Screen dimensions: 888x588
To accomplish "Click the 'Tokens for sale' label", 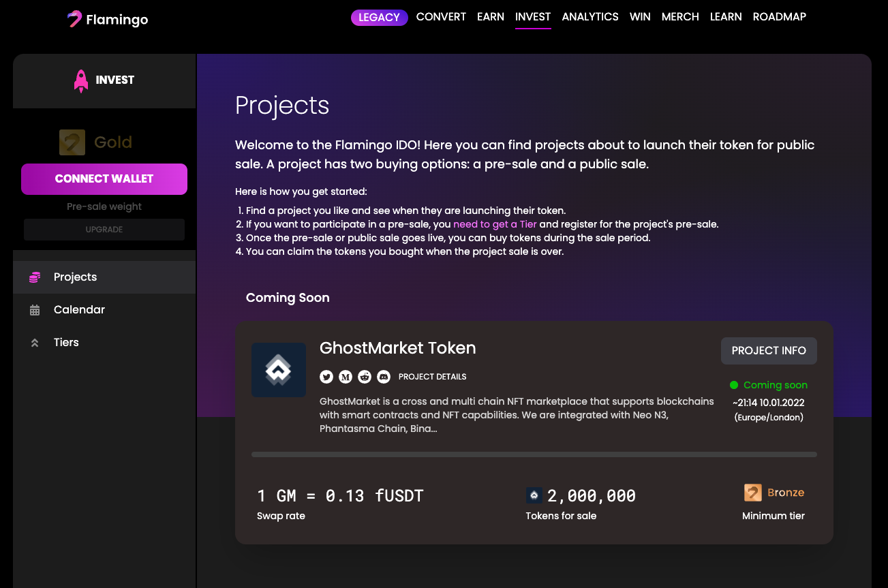I will (561, 516).
